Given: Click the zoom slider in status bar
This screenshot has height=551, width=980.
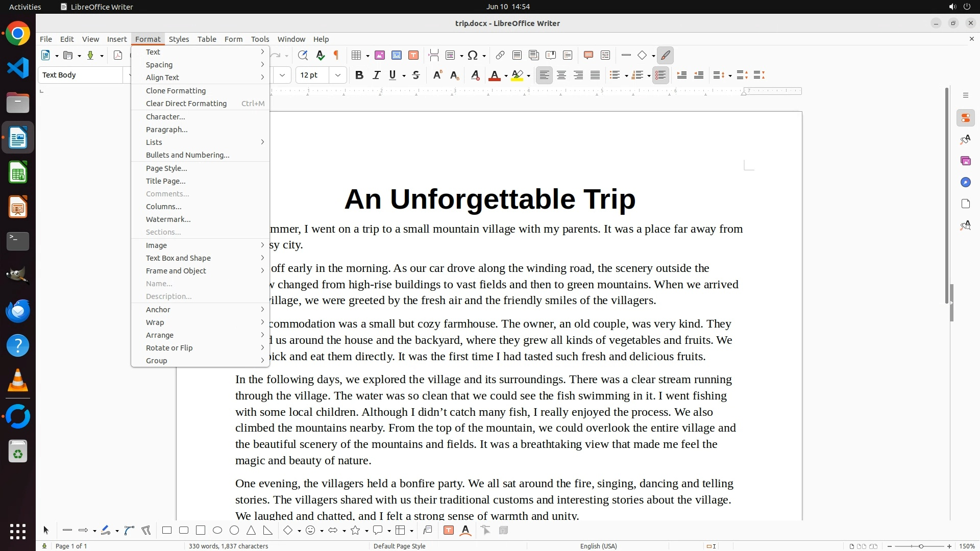Looking at the screenshot, I should [x=921, y=546].
